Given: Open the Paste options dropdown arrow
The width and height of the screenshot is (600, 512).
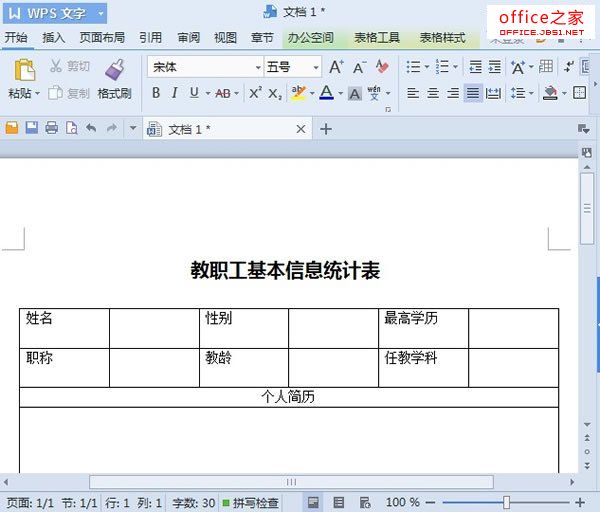Looking at the screenshot, I should pos(37,93).
